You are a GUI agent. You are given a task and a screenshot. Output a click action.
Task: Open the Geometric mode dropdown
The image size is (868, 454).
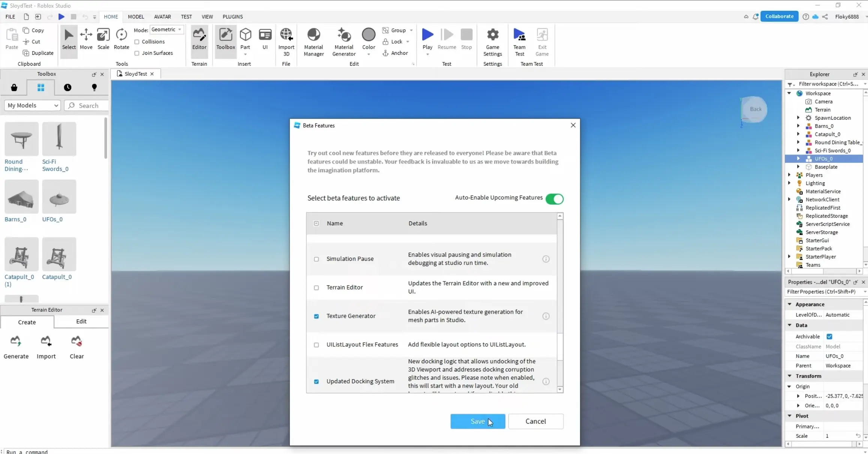click(x=180, y=29)
